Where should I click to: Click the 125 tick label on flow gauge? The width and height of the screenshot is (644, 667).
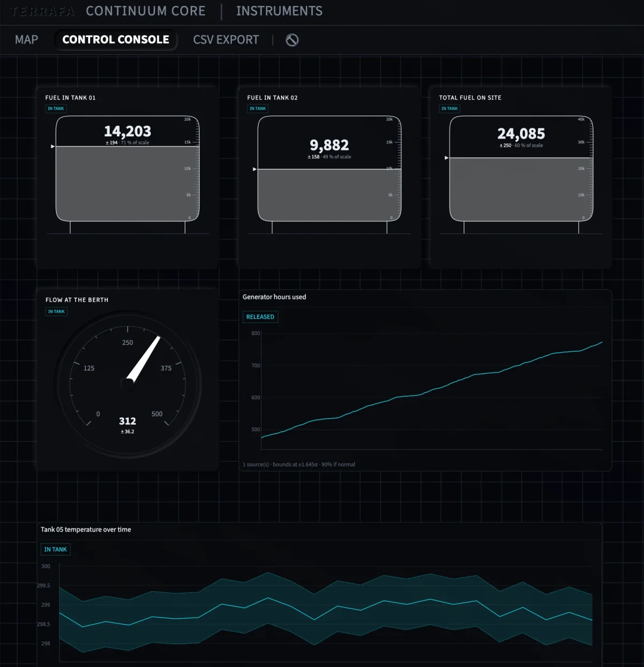[x=89, y=368]
